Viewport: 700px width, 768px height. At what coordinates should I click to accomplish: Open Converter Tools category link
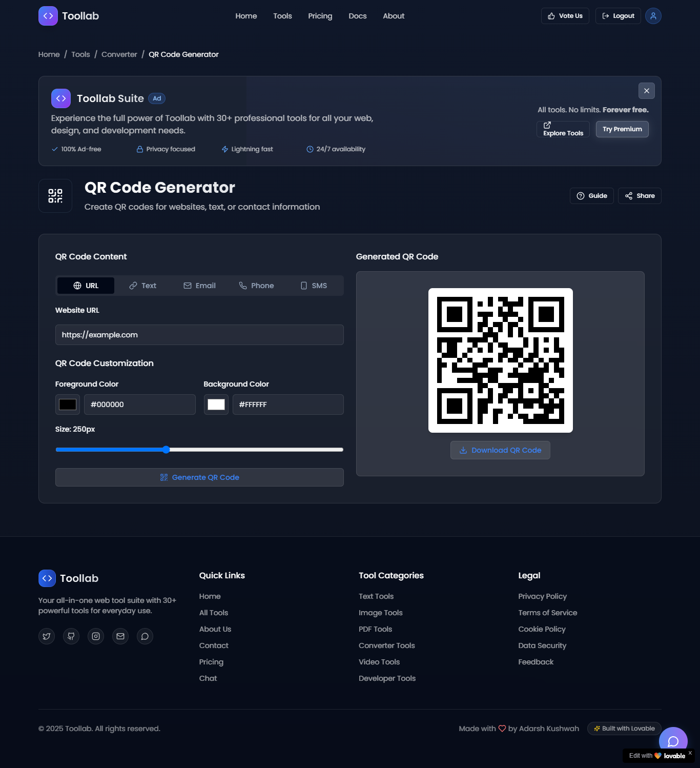[x=387, y=645]
